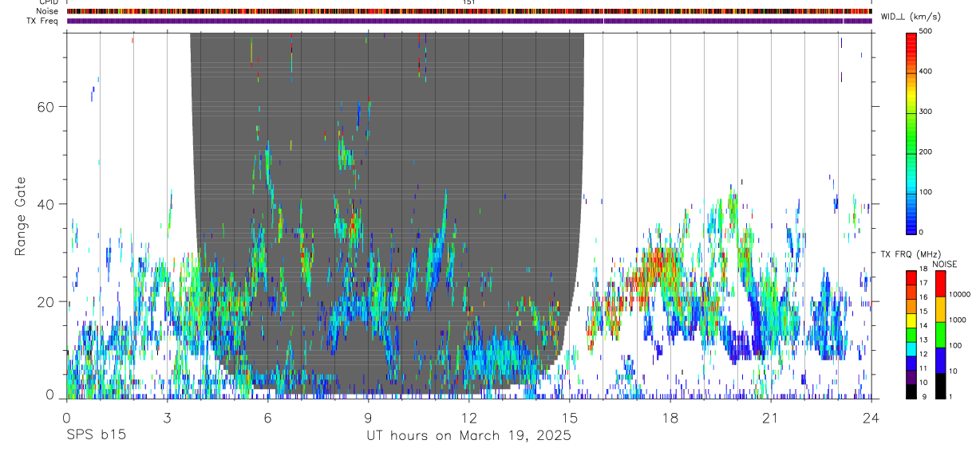The height and width of the screenshot is (452, 980).
Task: Click the '500' value on WID color bar
Action: [x=926, y=31]
